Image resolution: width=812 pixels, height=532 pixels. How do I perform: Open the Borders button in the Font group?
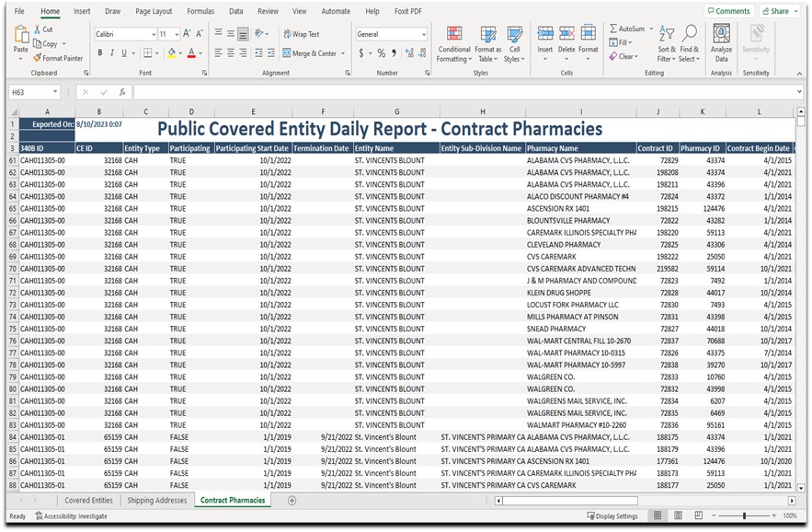click(x=147, y=52)
